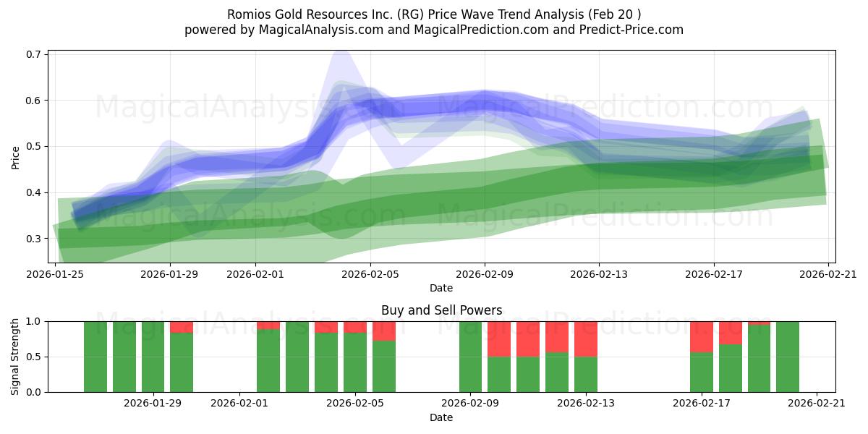Click the first green bar in Buy and Sell Powers
The image size is (868, 434).
(x=95, y=357)
